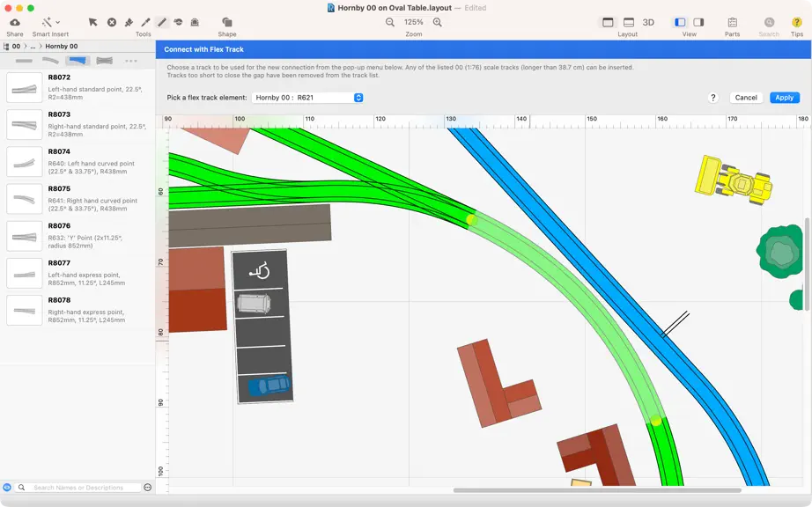Show the points/turnouts category tab
This screenshot has height=507, width=812.
78,61
